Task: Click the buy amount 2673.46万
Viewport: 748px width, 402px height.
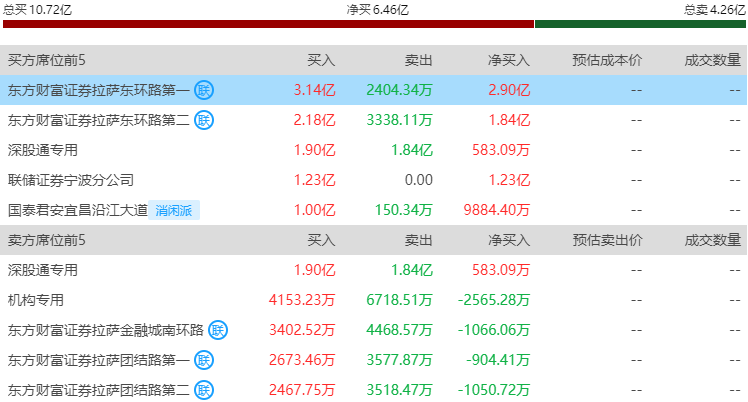Action: tap(302, 360)
